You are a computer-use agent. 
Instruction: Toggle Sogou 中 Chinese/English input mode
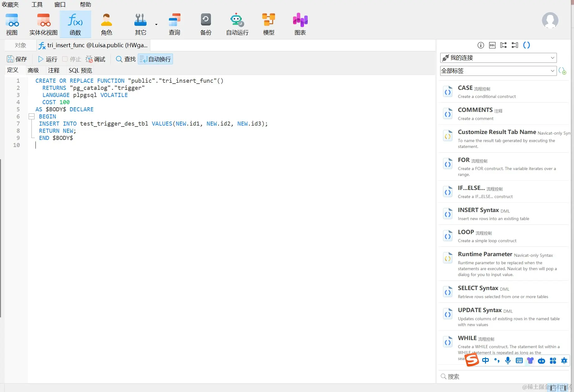(x=485, y=361)
